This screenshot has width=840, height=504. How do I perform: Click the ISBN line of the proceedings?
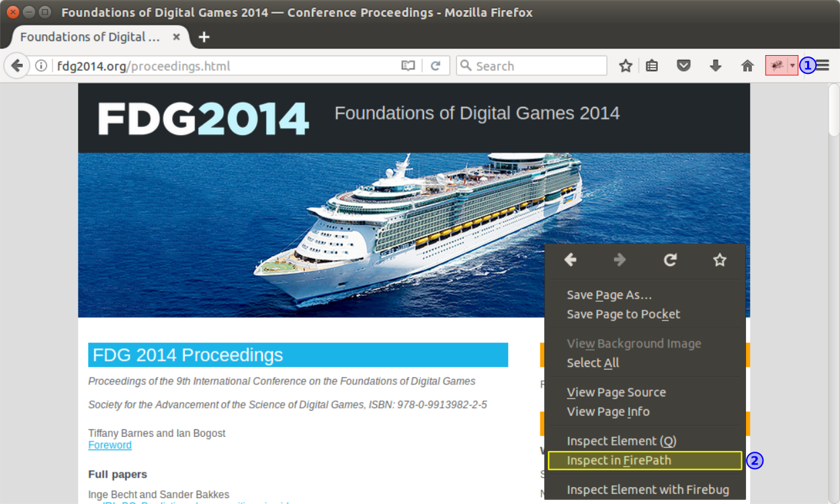[x=288, y=405]
